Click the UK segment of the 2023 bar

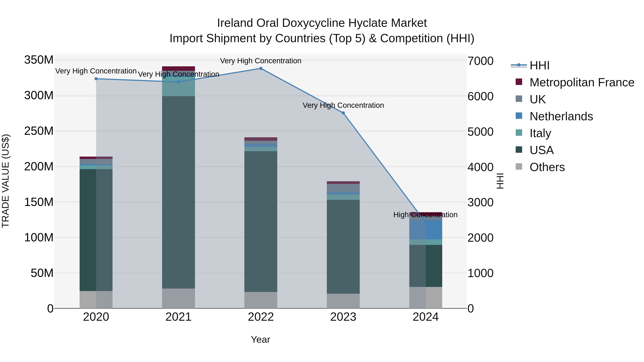(x=343, y=188)
